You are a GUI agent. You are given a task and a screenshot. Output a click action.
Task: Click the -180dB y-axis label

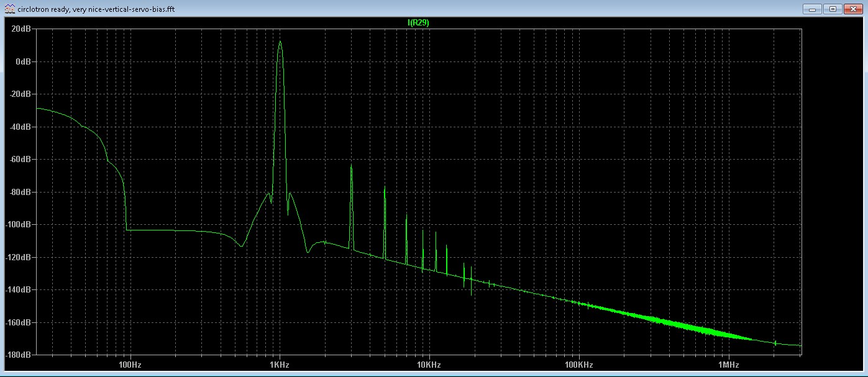(x=19, y=355)
